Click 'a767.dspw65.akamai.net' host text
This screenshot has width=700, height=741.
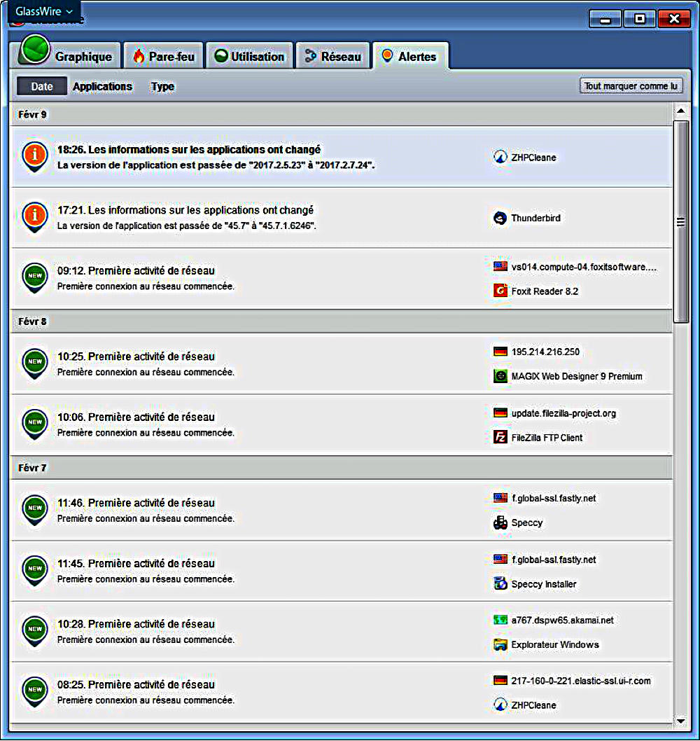click(x=563, y=620)
